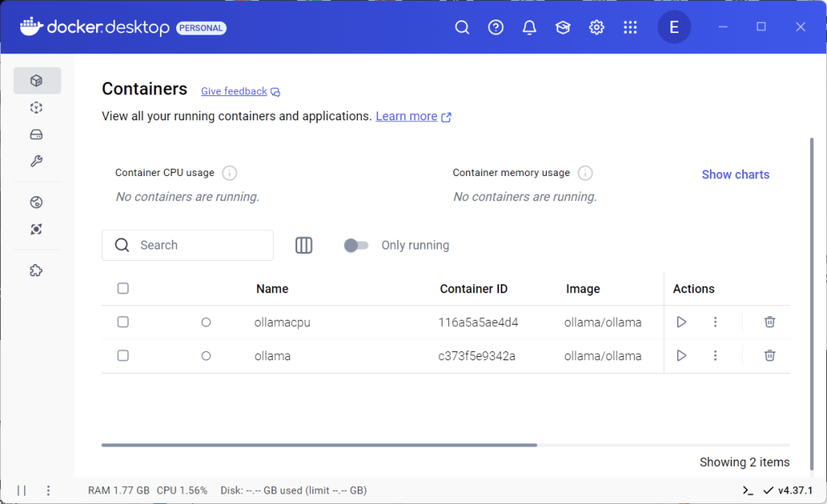827x504 pixels.
Task: Open the account menu with the E avatar
Action: click(674, 27)
